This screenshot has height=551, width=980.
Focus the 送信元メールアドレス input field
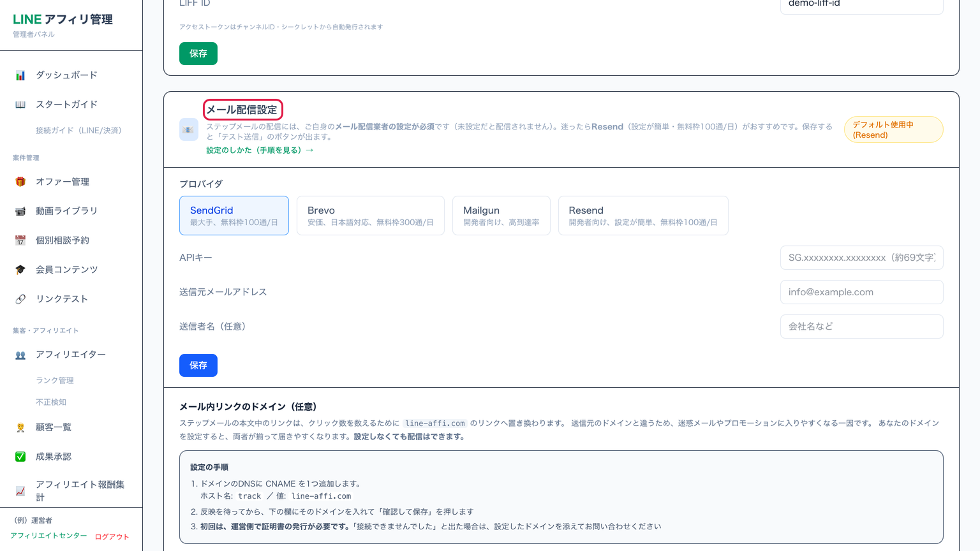pos(862,292)
